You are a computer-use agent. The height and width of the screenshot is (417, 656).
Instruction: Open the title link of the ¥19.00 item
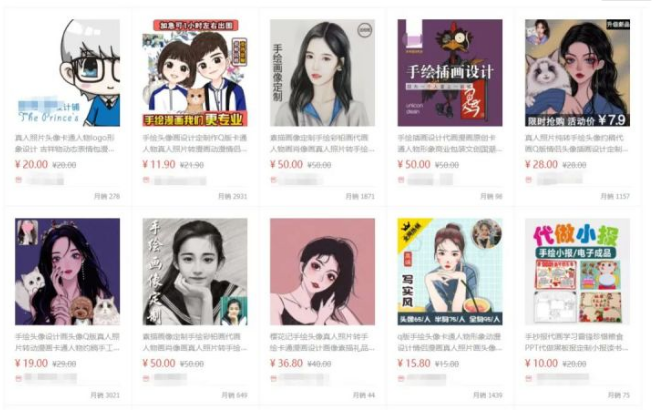[67, 342]
